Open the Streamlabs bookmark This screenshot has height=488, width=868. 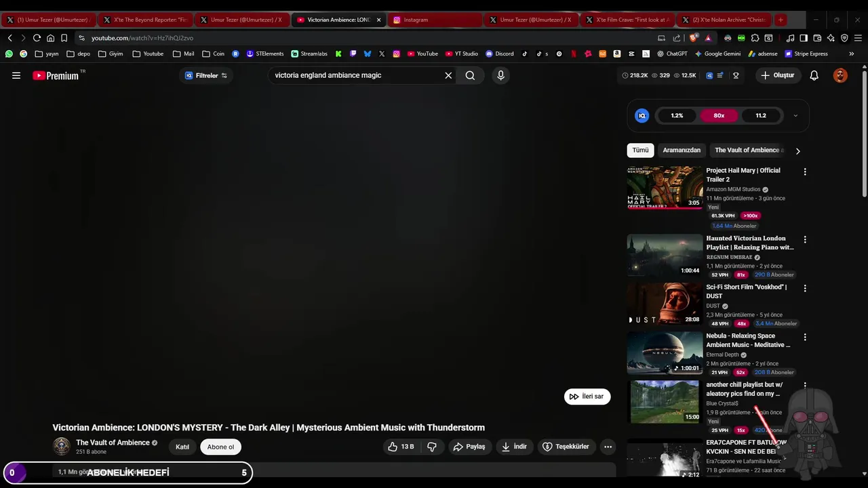(x=309, y=54)
